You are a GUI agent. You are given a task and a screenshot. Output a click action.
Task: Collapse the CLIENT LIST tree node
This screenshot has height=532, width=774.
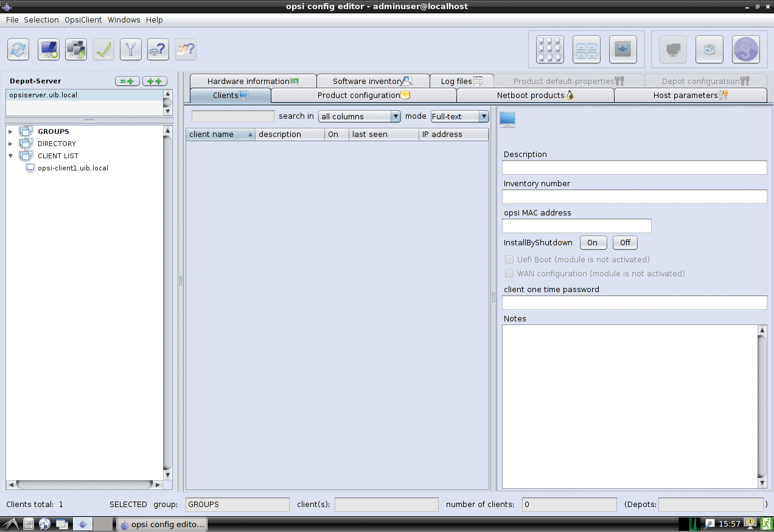(10, 156)
